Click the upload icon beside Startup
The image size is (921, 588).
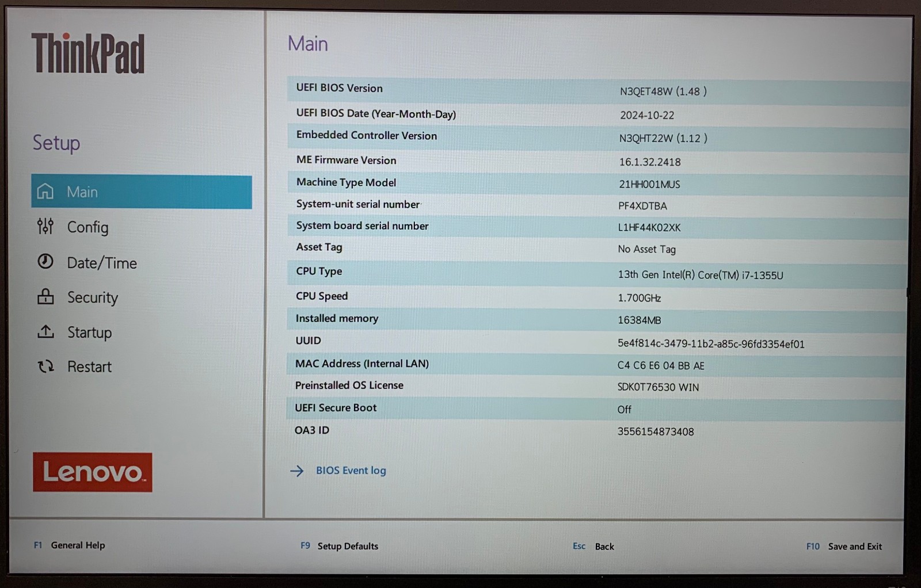(x=45, y=331)
